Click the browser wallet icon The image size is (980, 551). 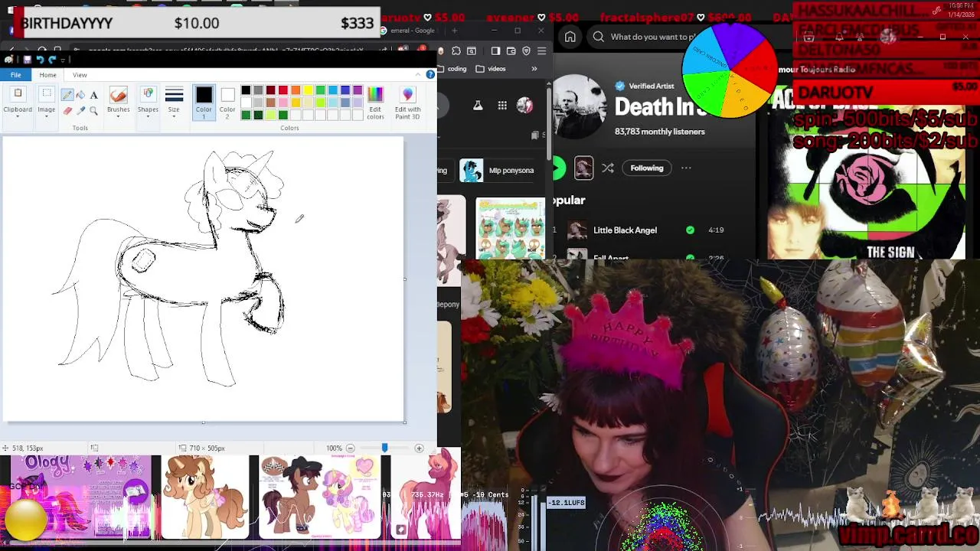click(x=511, y=51)
